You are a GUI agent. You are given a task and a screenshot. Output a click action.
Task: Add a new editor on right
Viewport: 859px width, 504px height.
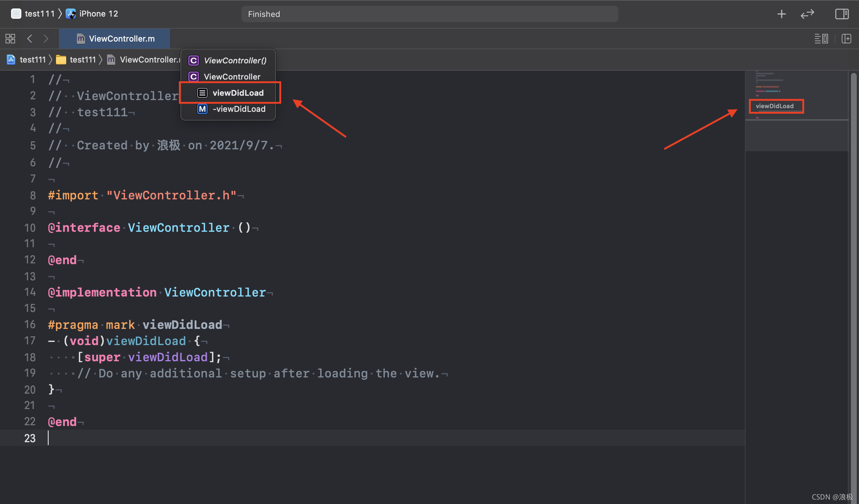(846, 39)
